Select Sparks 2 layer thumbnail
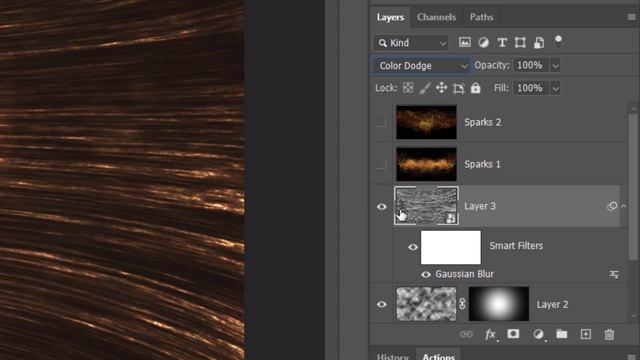Screen dimensions: 640x360 point(426,122)
